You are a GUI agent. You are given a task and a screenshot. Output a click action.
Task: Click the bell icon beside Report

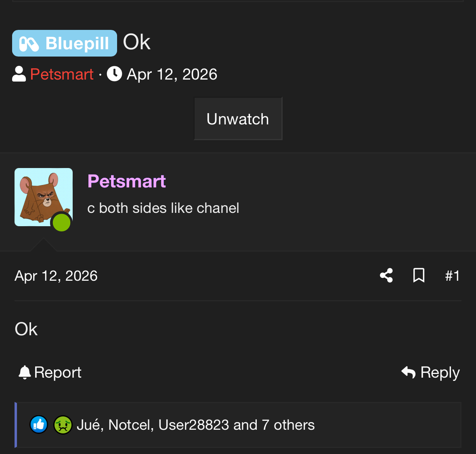[x=25, y=372]
